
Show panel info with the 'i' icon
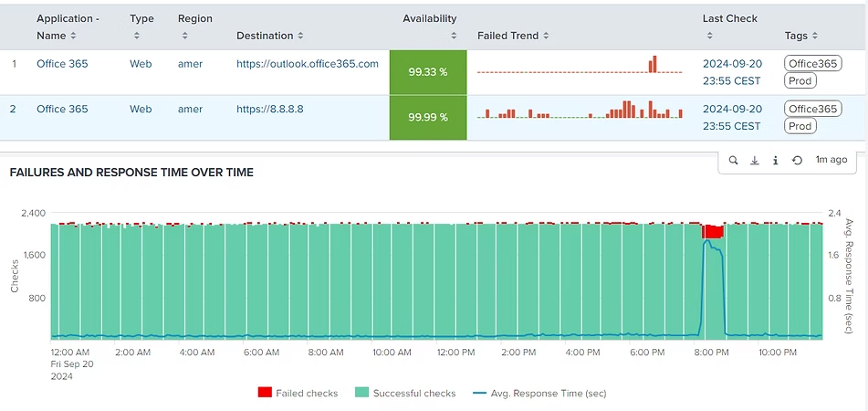(775, 160)
